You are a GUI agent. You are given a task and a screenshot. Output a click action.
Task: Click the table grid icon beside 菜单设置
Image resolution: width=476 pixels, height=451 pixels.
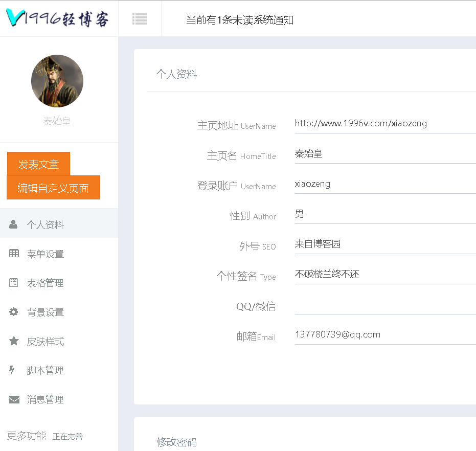point(14,254)
